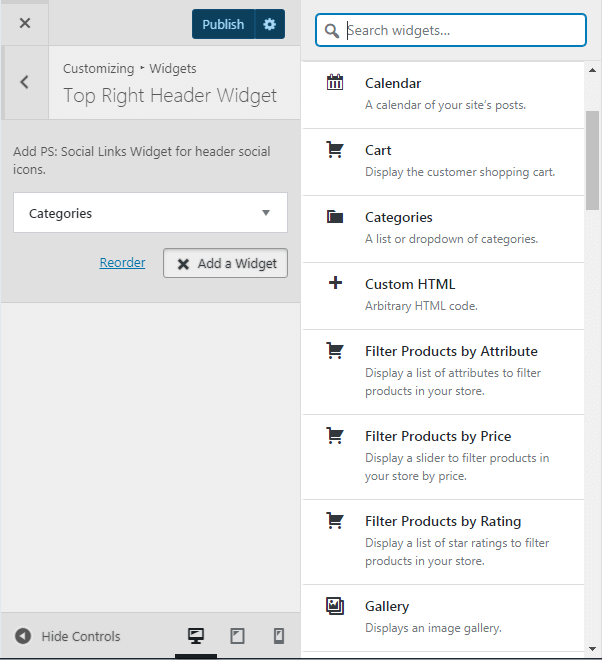The image size is (602, 660).
Task: Expand the Categories widget dropdown arrow
Action: point(266,213)
